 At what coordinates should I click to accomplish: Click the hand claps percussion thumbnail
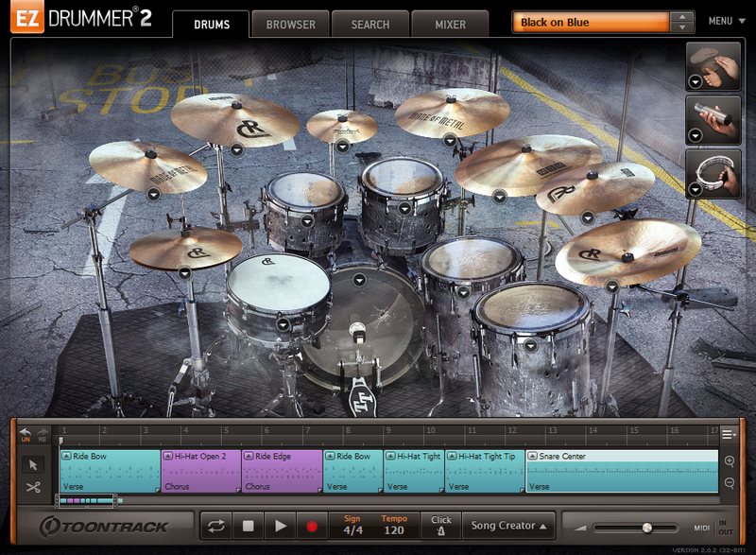coord(713,66)
